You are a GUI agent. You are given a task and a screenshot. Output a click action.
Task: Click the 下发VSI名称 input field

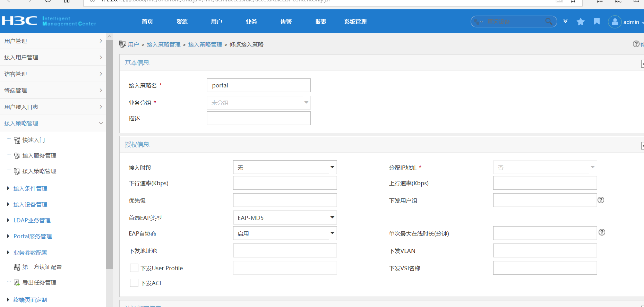pyautogui.click(x=545, y=268)
